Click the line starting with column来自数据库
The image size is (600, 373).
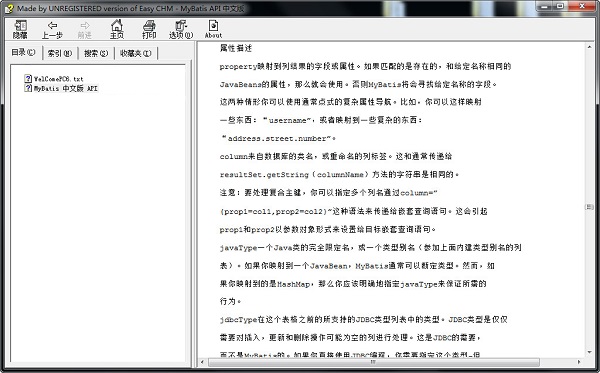[336, 156]
